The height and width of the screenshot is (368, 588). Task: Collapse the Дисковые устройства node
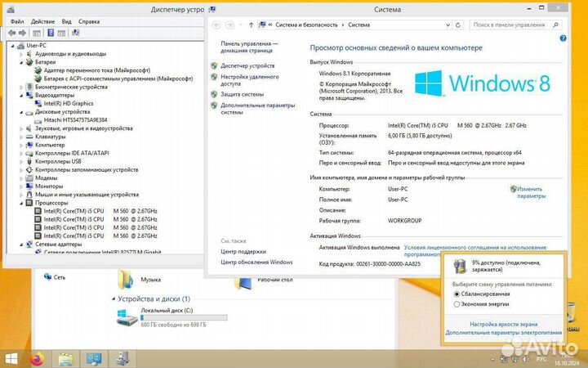(21, 112)
